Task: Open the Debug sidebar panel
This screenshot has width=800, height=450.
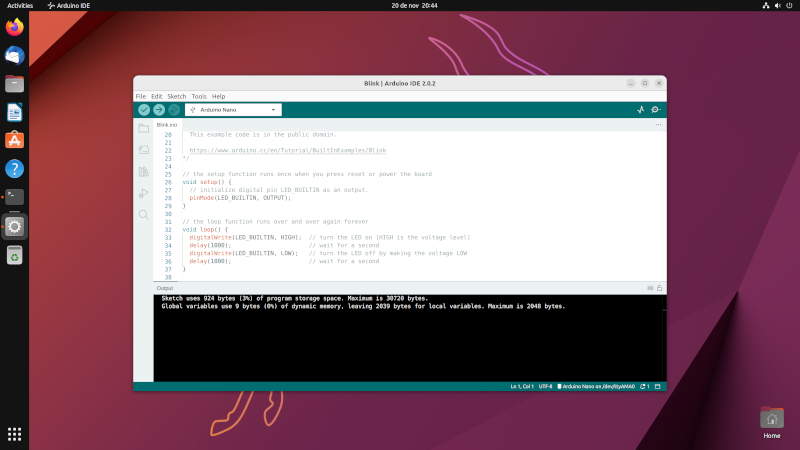Action: (144, 193)
